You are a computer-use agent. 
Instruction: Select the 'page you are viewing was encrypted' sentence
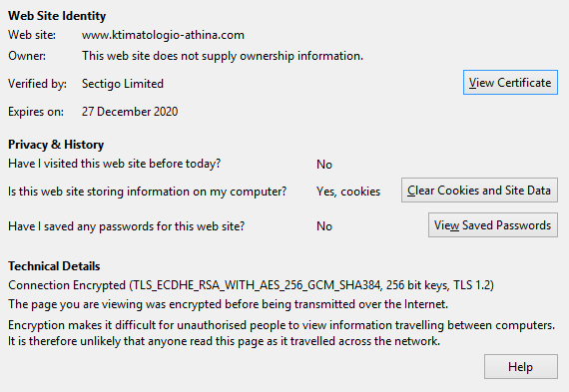point(229,304)
